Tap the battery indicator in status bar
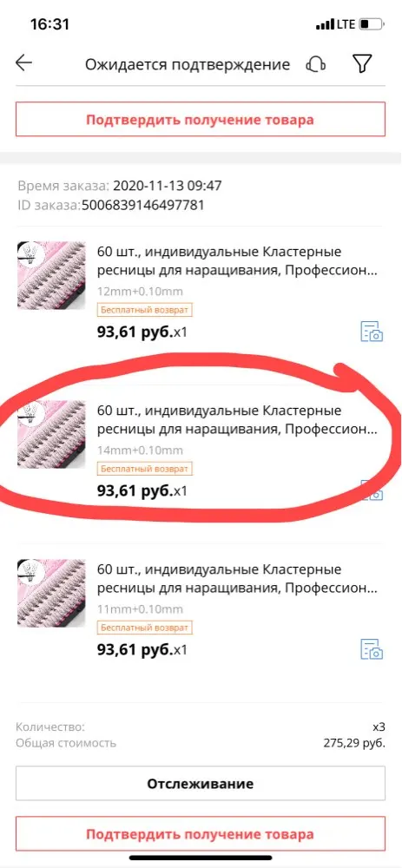Image resolution: width=402 pixels, height=868 pixels. pos(371,24)
